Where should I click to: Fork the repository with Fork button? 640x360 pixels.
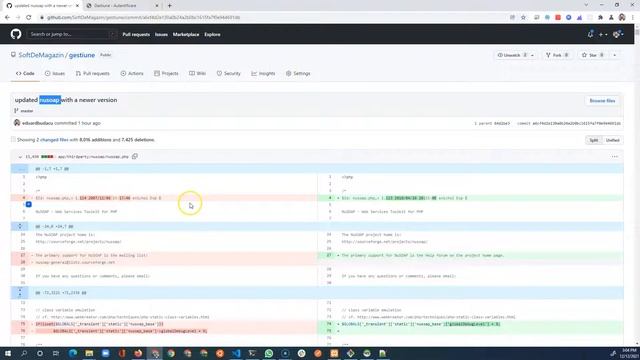[557, 55]
